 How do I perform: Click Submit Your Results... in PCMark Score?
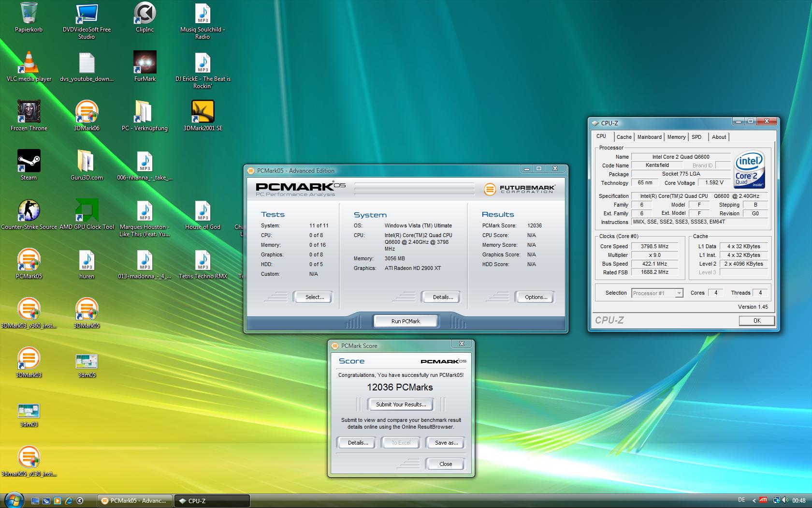401,404
